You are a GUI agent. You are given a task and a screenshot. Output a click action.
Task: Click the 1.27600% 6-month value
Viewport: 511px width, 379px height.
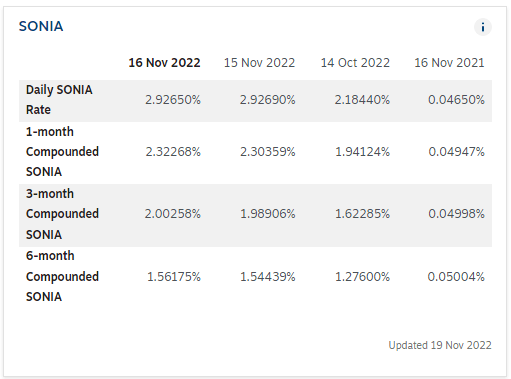coord(362,276)
